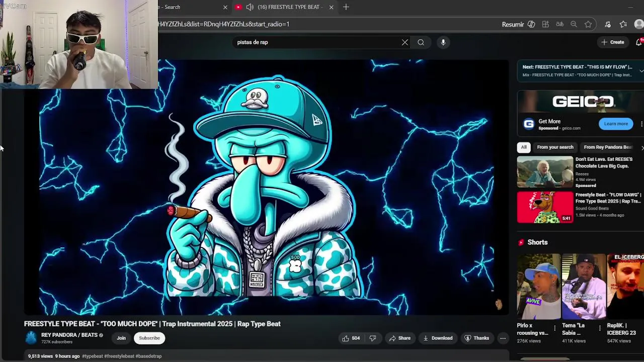644x362 pixels.
Task: Click the browser address bar URL
Action: (x=224, y=24)
